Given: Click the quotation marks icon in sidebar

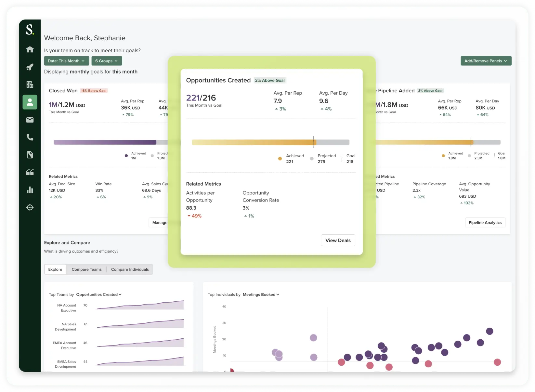Looking at the screenshot, I should point(30,172).
